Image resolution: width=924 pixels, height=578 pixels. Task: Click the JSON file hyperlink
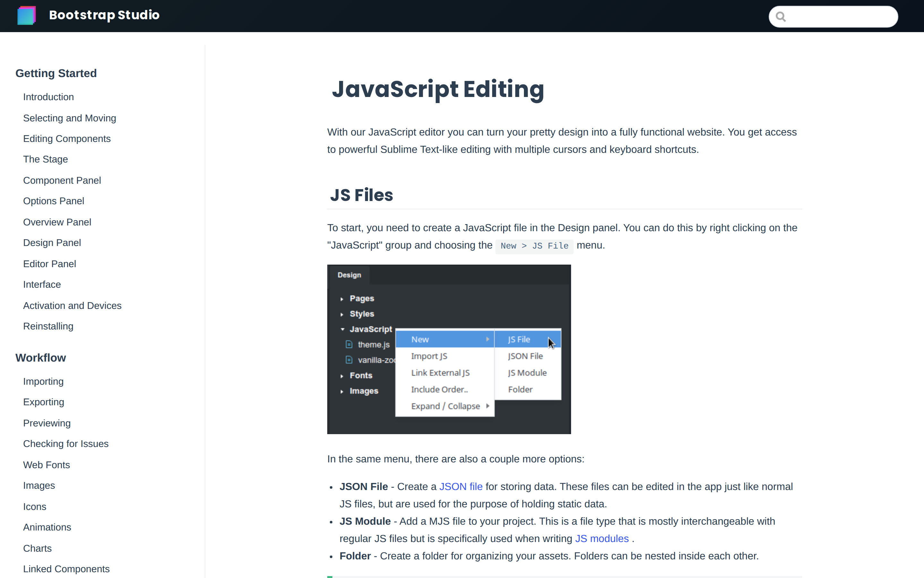(x=461, y=486)
